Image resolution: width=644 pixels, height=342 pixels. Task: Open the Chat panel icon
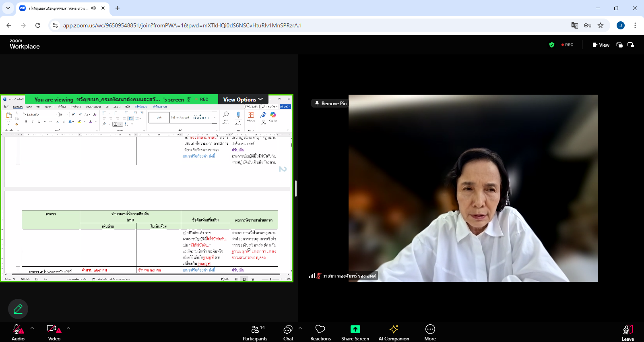(x=288, y=330)
